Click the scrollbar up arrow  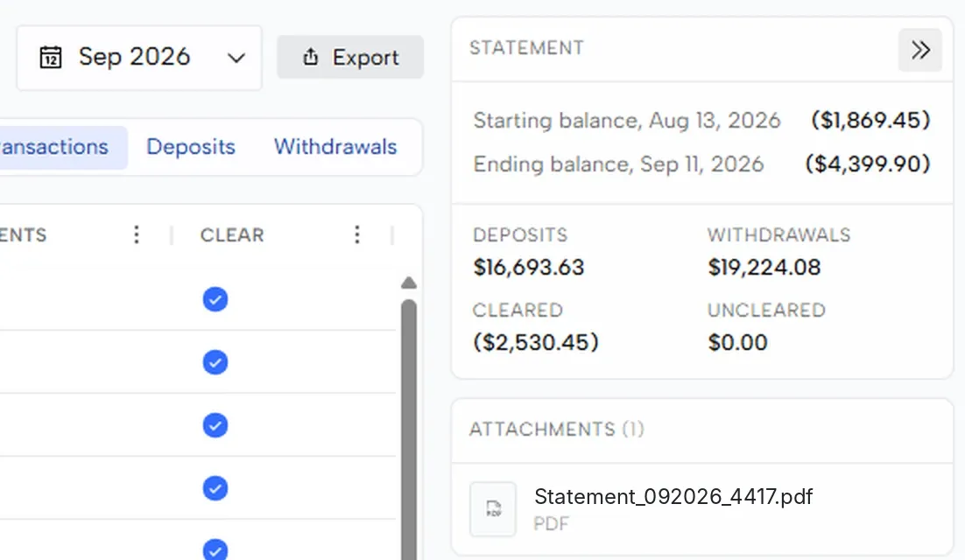click(409, 283)
